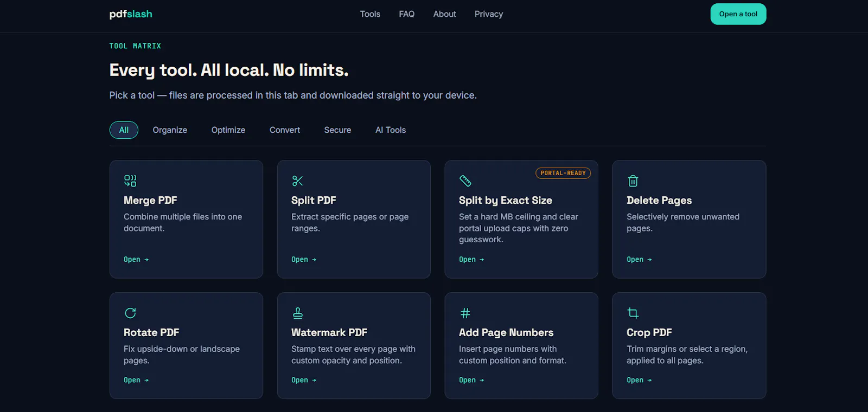Open the About nav item

[x=444, y=14]
